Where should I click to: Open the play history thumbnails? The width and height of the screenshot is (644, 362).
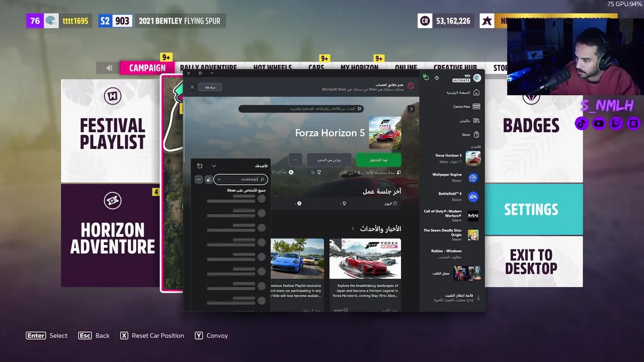tap(467, 273)
